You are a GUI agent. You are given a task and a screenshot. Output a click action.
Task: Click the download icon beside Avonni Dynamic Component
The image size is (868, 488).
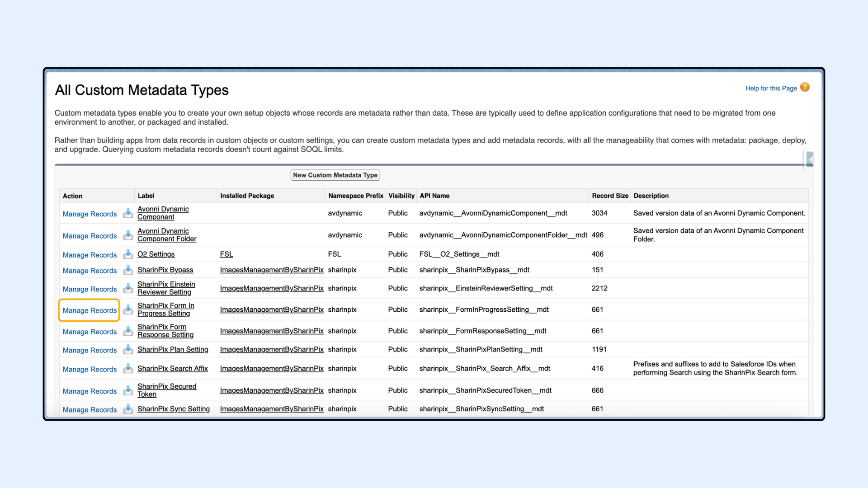tap(128, 213)
